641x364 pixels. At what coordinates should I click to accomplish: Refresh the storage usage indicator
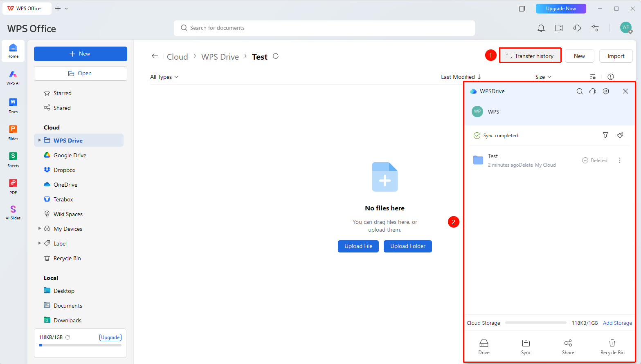[x=67, y=337]
